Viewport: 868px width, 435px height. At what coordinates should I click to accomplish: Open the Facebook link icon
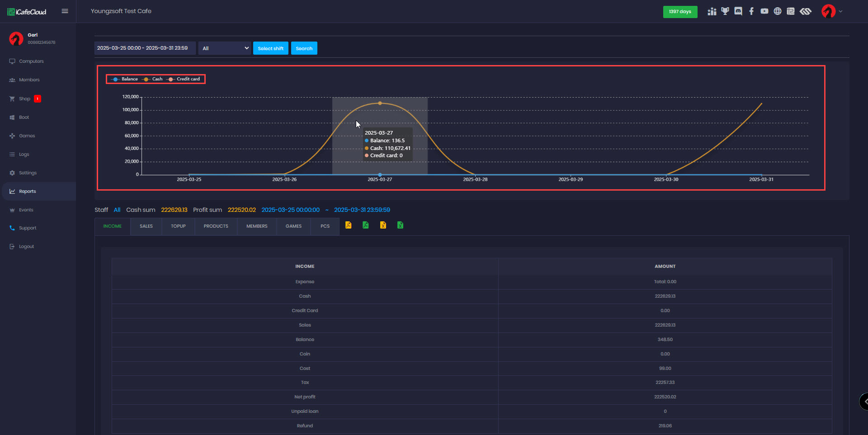pyautogui.click(x=751, y=11)
